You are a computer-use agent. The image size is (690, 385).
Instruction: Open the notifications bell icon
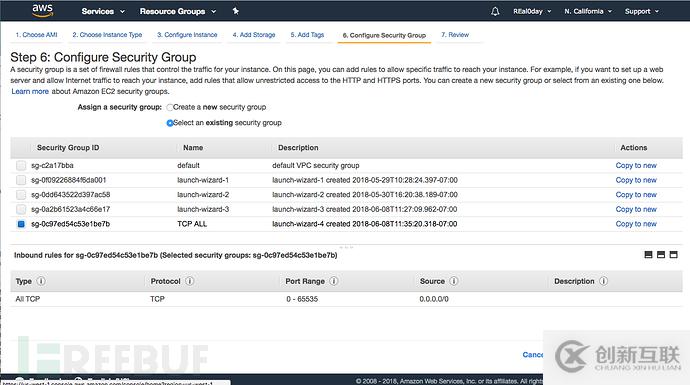pos(495,11)
